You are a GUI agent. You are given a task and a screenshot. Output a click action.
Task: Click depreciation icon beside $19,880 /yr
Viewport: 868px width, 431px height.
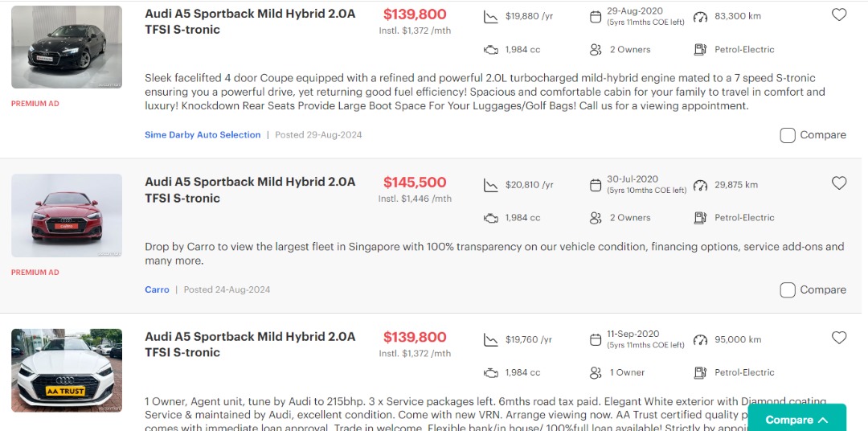point(491,17)
